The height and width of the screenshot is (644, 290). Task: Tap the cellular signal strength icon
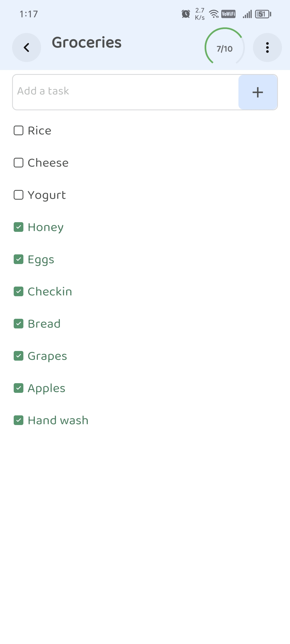tap(247, 14)
